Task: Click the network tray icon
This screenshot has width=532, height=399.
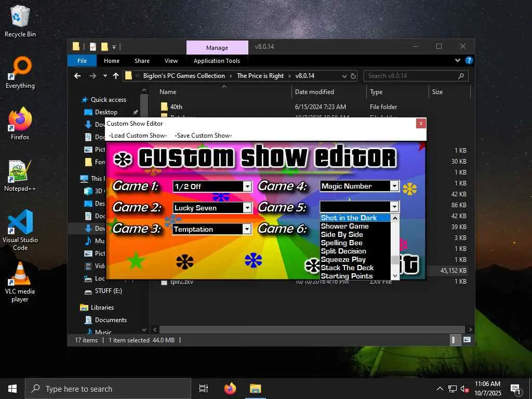Action: click(x=453, y=389)
